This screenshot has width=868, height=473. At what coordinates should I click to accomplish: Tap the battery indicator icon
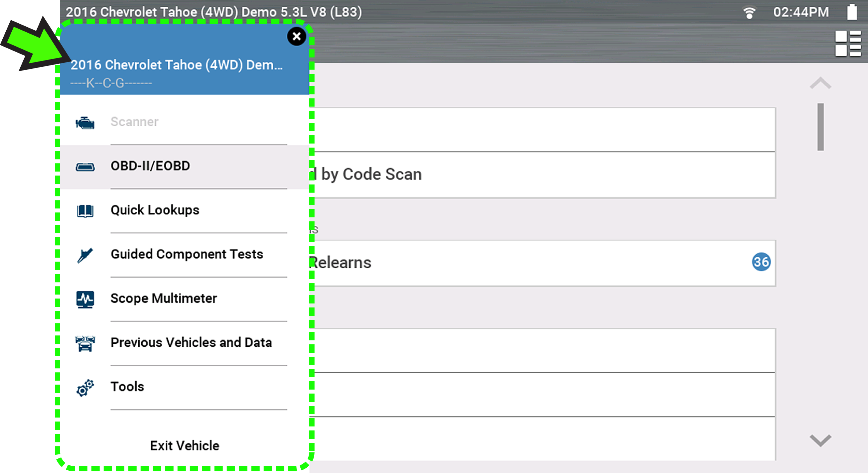(851, 12)
